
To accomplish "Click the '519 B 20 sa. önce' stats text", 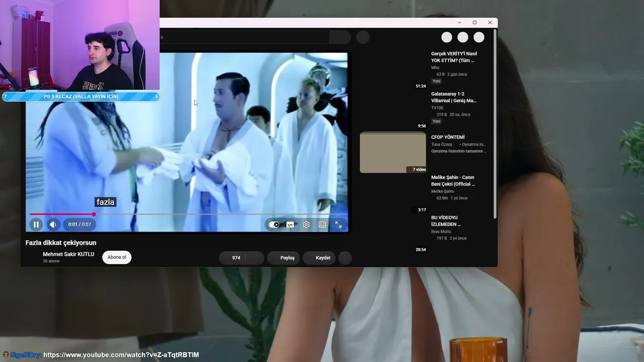I will point(453,115).
